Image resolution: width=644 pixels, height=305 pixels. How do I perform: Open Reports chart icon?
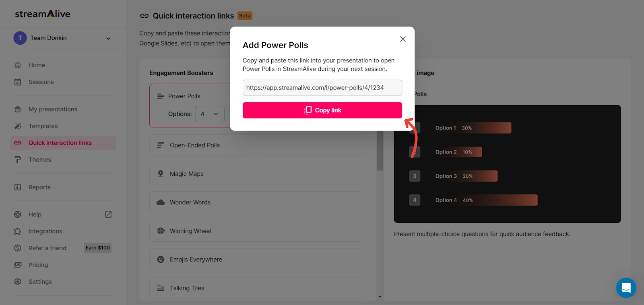point(18,187)
